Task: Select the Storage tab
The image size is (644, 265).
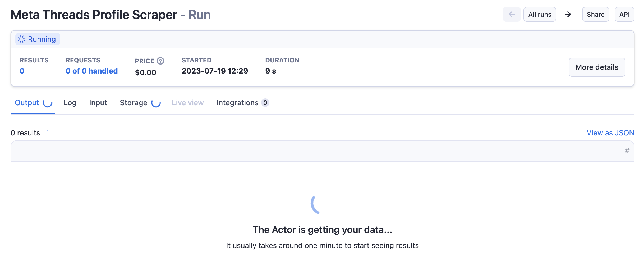Action: tap(134, 103)
